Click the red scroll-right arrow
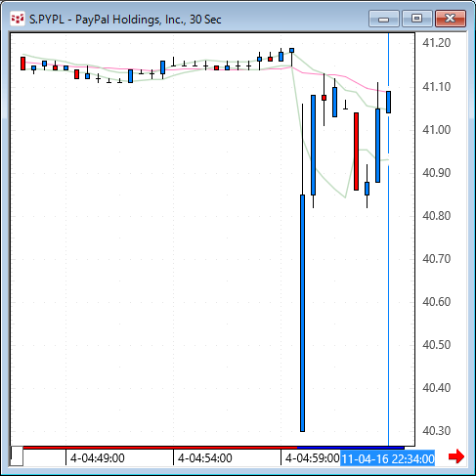The width and height of the screenshot is (476, 476). point(456,456)
